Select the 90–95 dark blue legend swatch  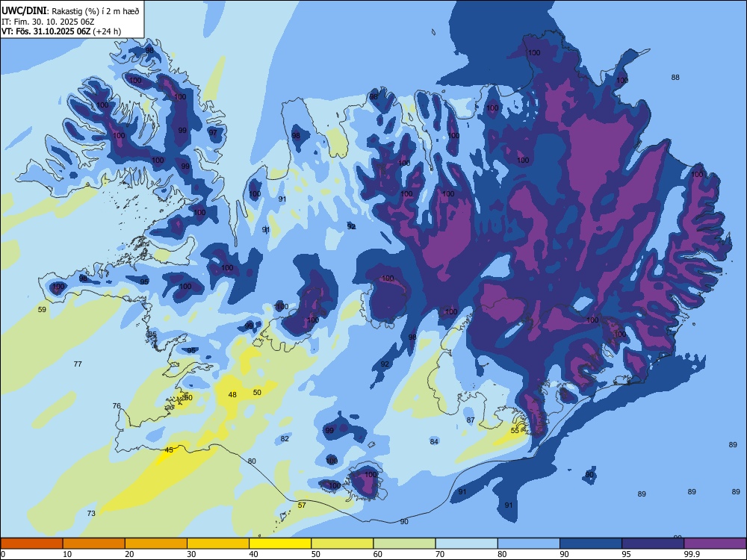point(591,544)
